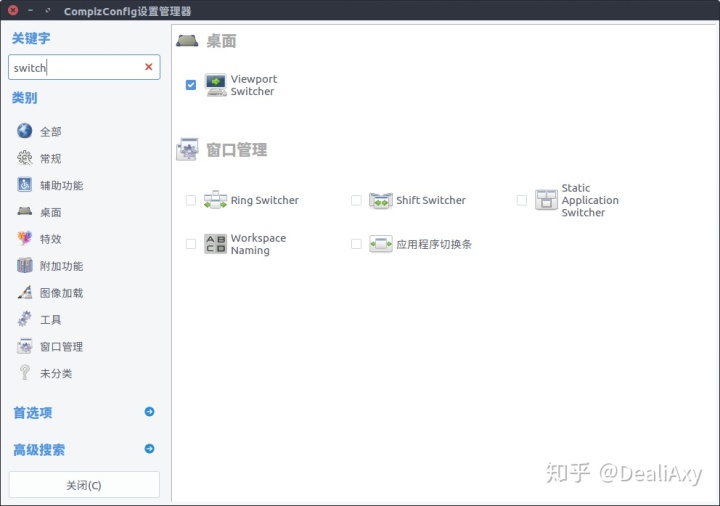Open Static Application Switcher plugin icon
Screen dimensions: 720x506
(x=546, y=200)
